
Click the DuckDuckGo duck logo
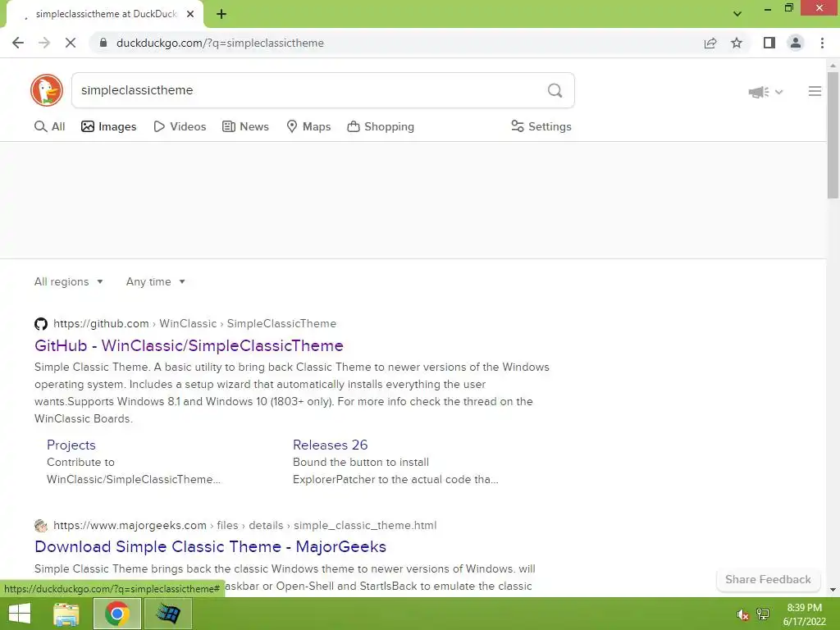click(47, 90)
